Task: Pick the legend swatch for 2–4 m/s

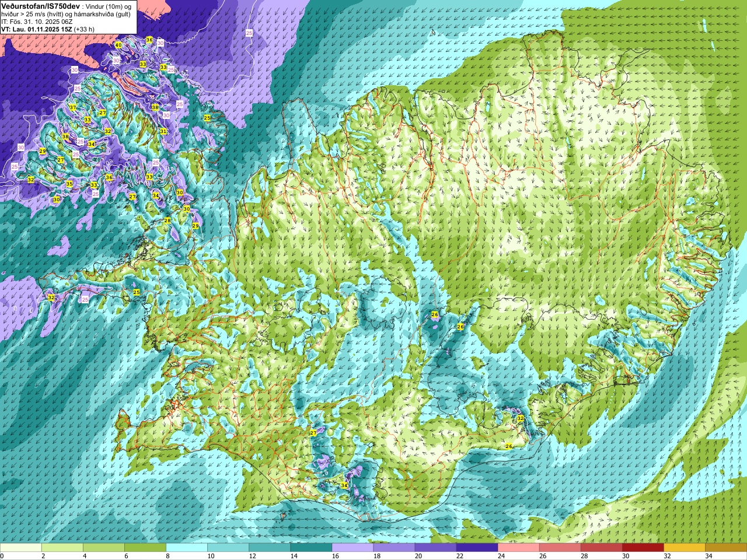Action: (62, 548)
